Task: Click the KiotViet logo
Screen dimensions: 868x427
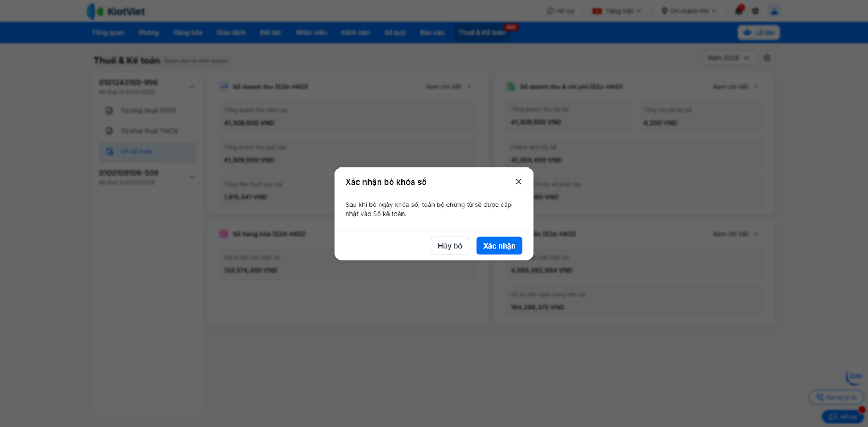Action: [116, 11]
